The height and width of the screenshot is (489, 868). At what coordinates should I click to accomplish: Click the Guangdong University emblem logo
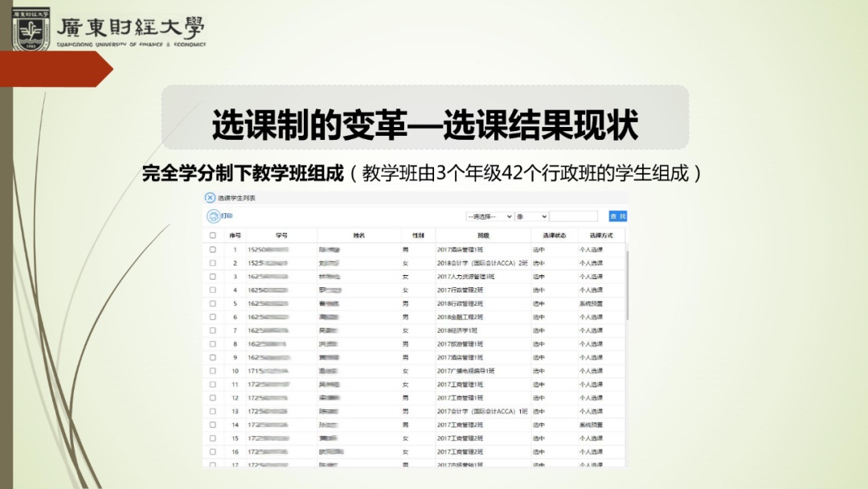click(x=30, y=31)
